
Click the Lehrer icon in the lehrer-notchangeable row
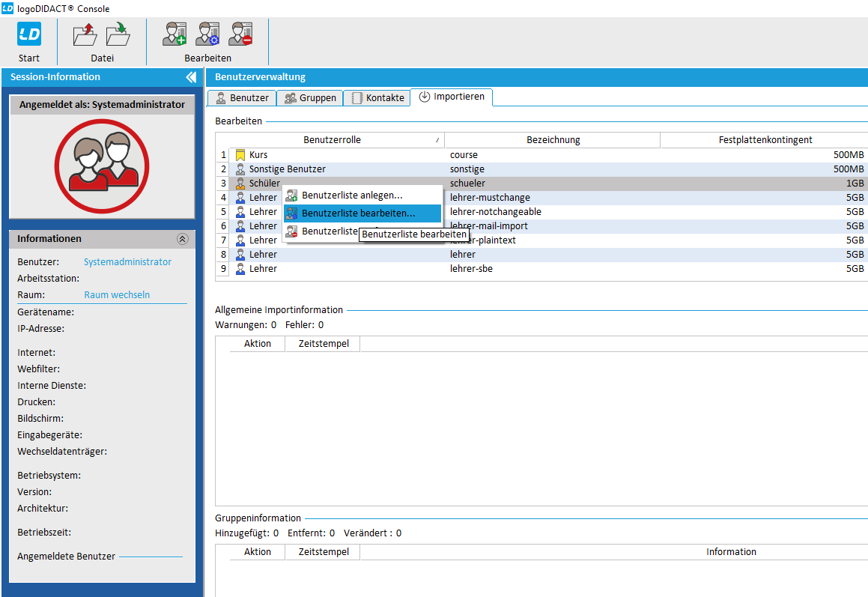click(x=240, y=211)
